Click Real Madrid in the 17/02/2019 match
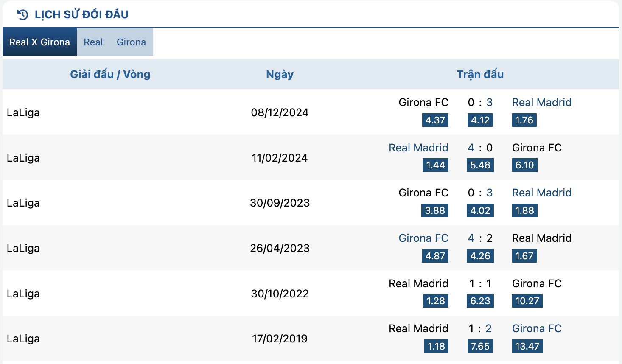 (x=418, y=328)
